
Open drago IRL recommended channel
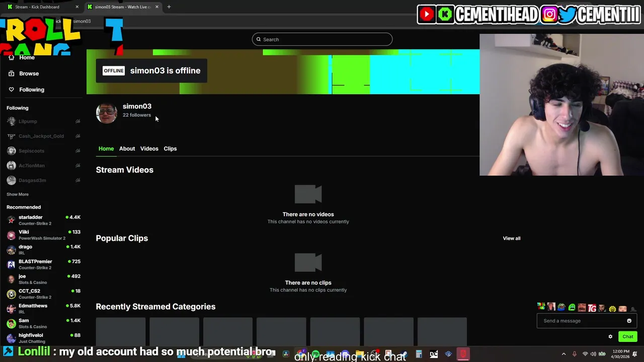[43, 250]
